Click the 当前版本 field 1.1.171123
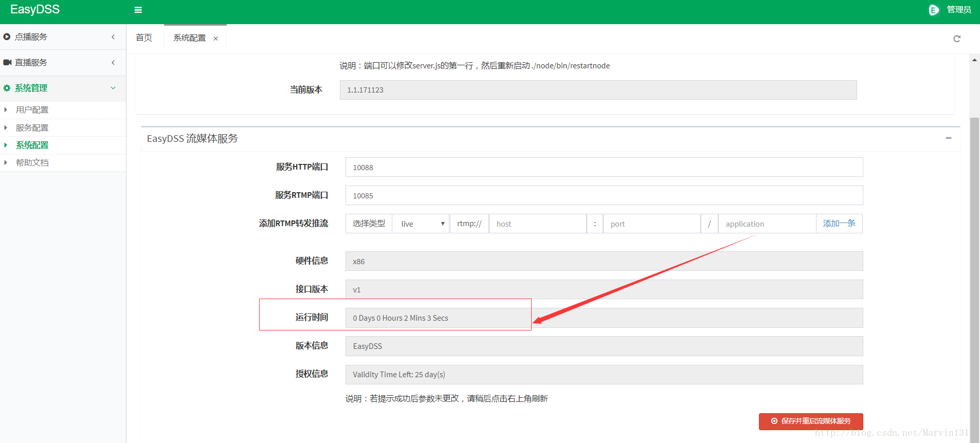Image resolution: width=980 pixels, height=443 pixels. point(598,90)
